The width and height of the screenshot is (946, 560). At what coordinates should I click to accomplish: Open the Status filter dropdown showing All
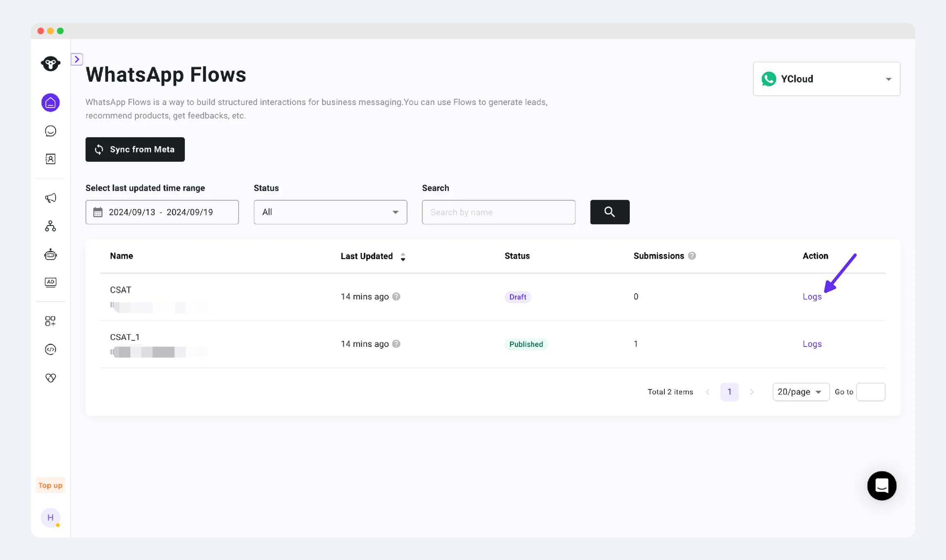pos(331,212)
